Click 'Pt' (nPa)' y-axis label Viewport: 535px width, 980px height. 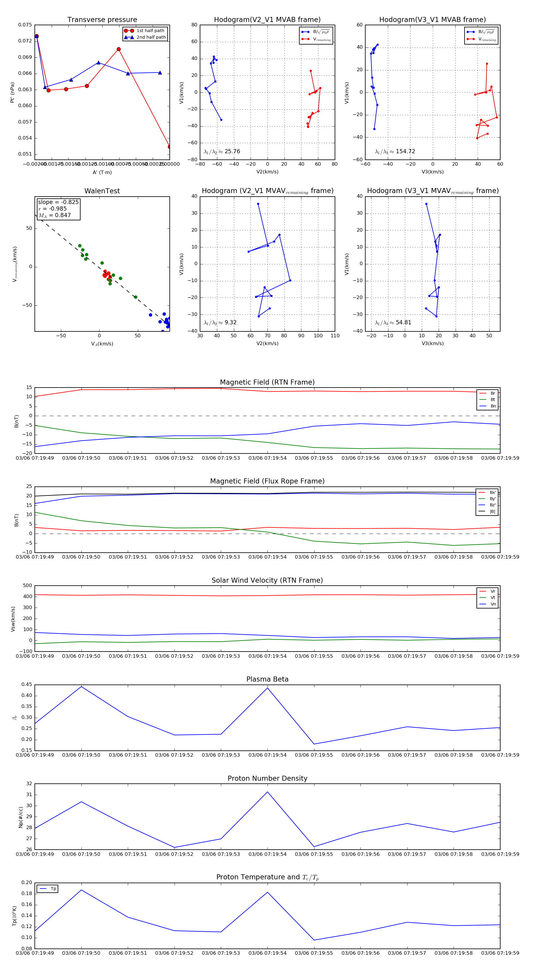pos(12,92)
